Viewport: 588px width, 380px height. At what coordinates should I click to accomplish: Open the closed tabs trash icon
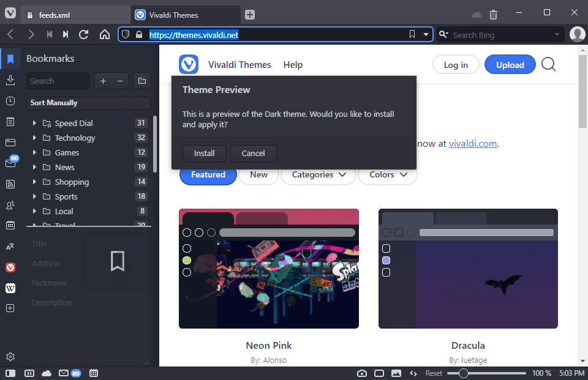[x=493, y=15]
